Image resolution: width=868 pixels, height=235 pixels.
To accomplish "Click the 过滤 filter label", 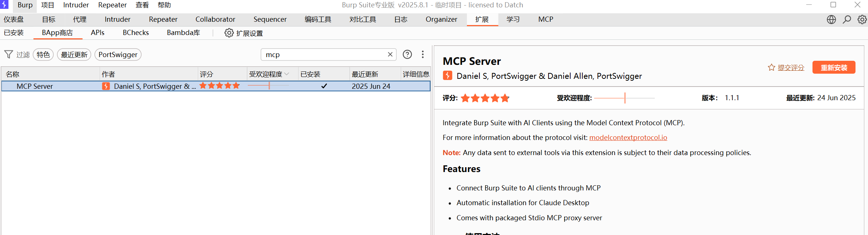I will click(x=23, y=55).
